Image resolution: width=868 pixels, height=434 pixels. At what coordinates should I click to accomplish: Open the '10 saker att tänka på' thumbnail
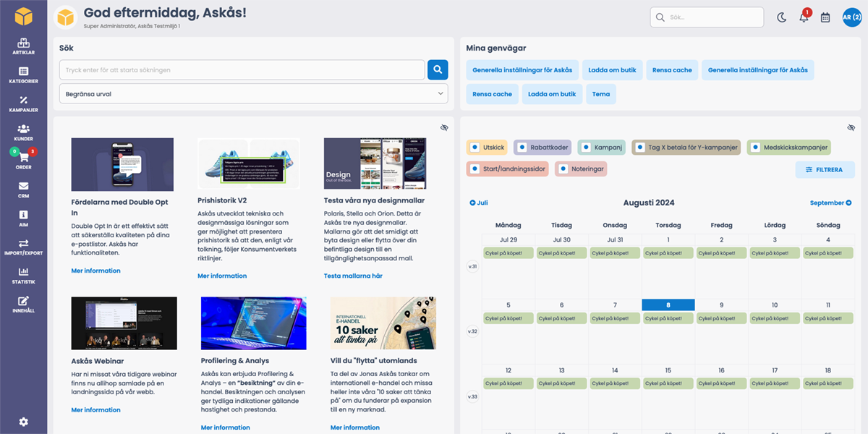383,324
